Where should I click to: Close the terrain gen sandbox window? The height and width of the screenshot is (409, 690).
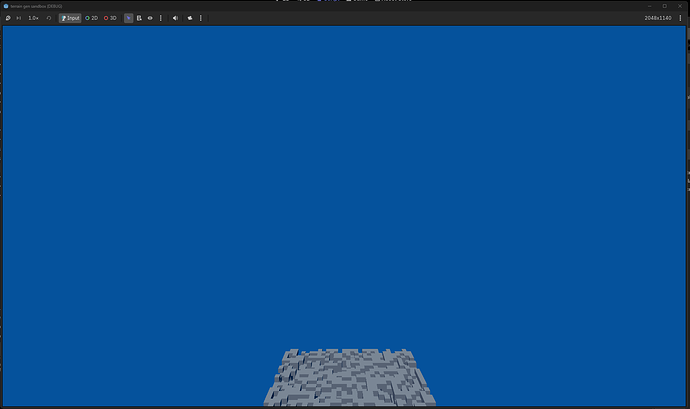(680, 6)
